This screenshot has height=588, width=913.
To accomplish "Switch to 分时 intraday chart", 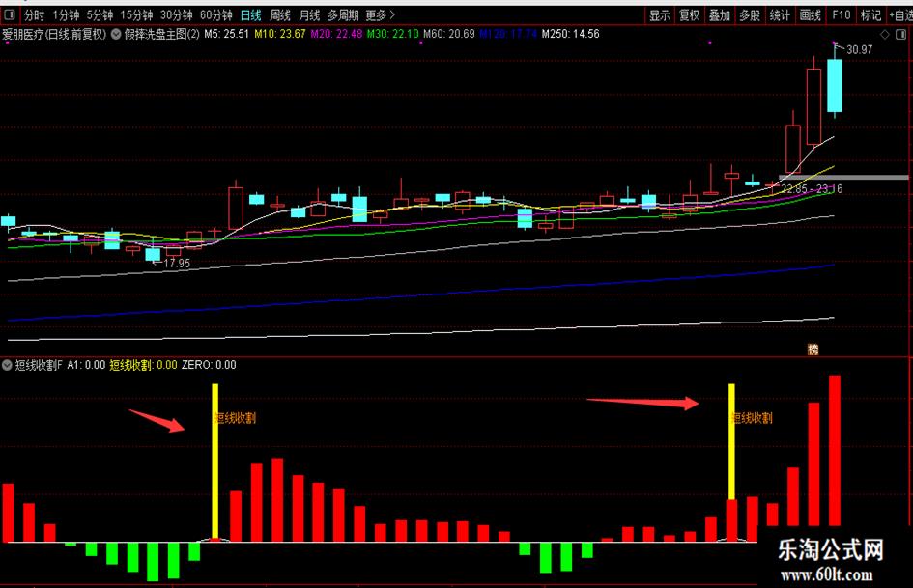I will click(x=35, y=15).
